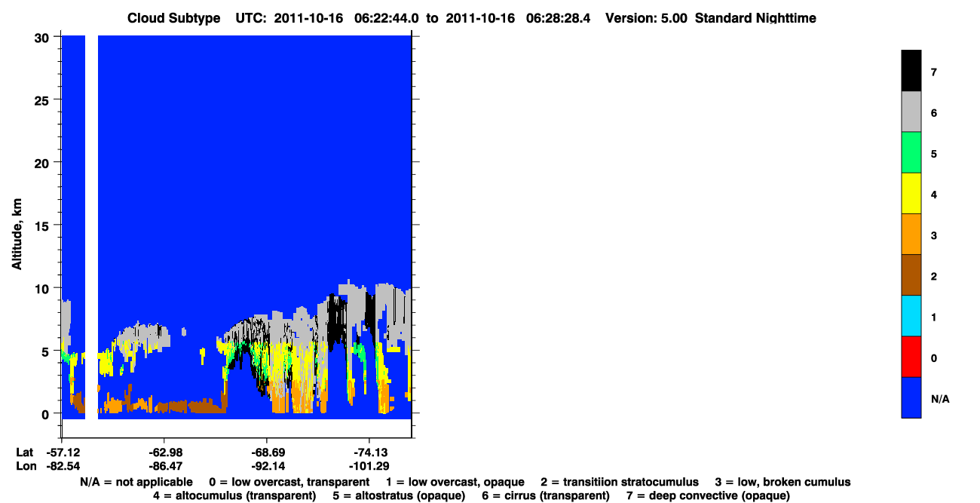
Task: Click the latitude value -62.98
Action: 164,452
